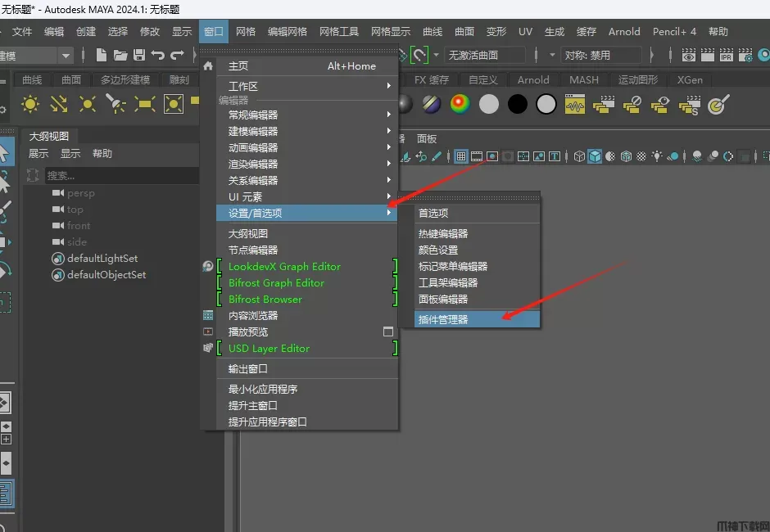Select Bifrost Graph Editor menu entry
Screen dimensions: 770x532
[x=276, y=282]
